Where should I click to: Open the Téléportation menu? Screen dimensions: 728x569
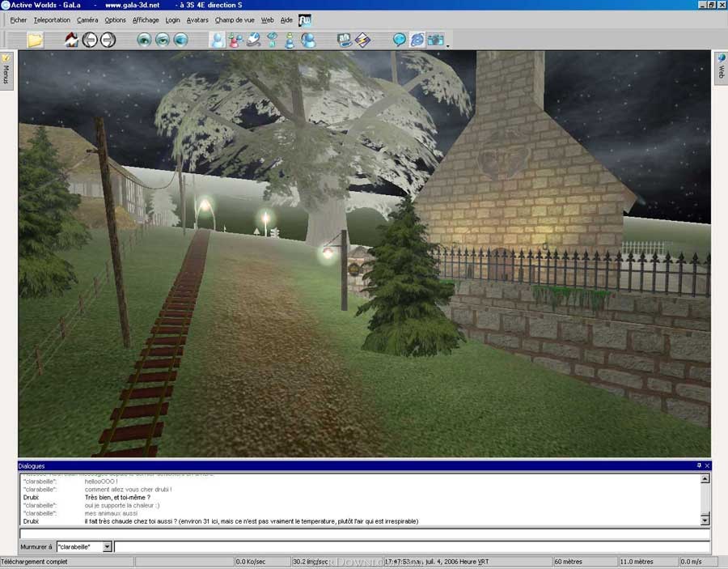52,19
